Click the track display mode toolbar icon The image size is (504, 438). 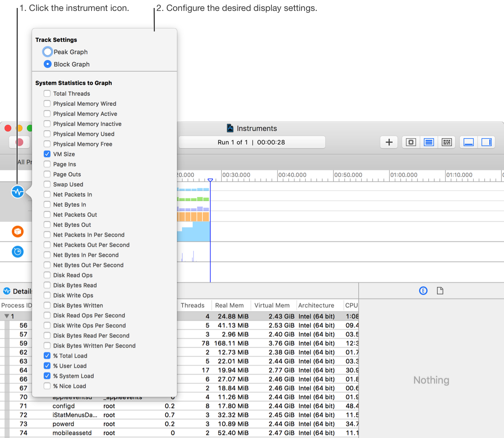[428, 142]
